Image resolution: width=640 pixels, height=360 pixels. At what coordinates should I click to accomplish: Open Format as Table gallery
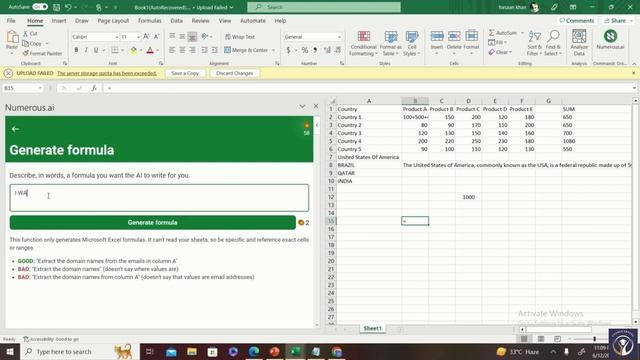tap(391, 42)
